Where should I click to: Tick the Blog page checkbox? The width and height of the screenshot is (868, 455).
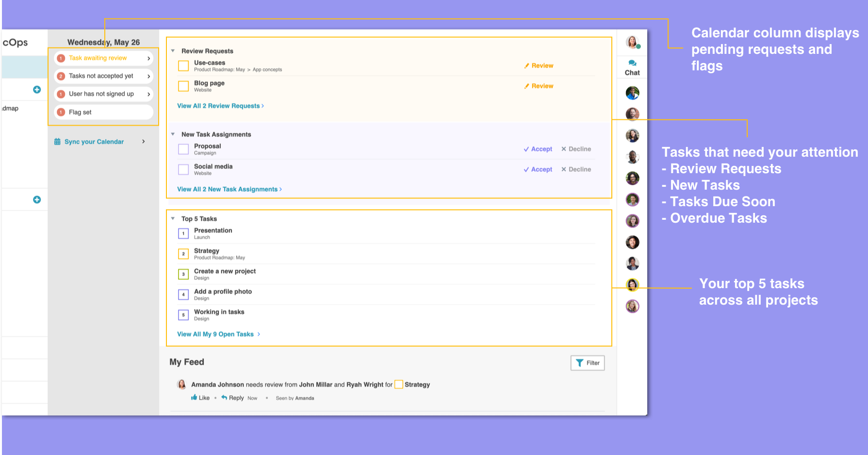[183, 86]
